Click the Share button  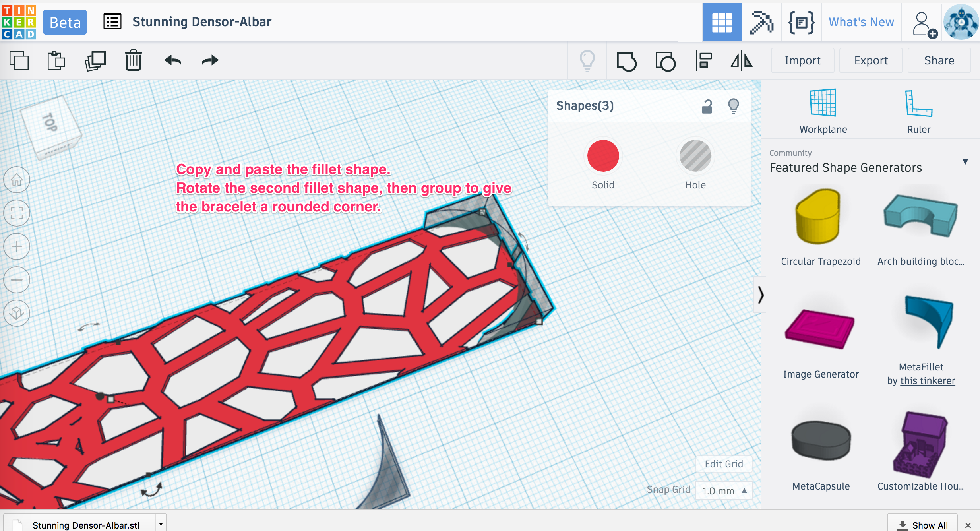point(939,60)
